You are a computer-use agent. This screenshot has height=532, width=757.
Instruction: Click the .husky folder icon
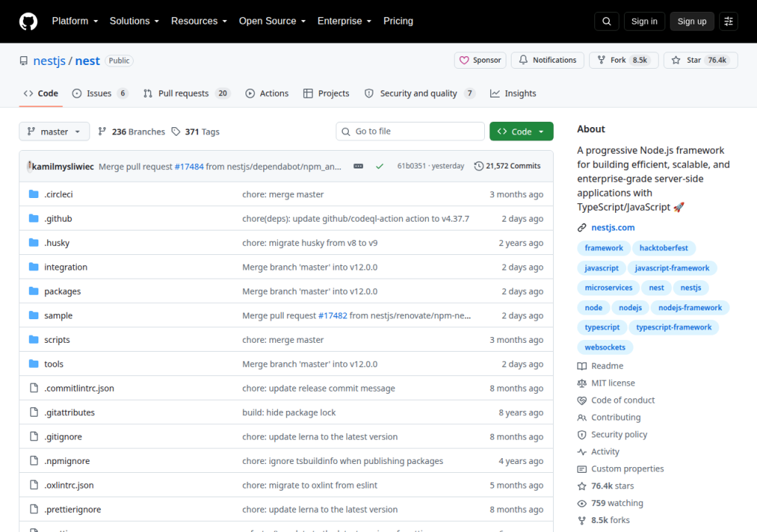click(33, 242)
